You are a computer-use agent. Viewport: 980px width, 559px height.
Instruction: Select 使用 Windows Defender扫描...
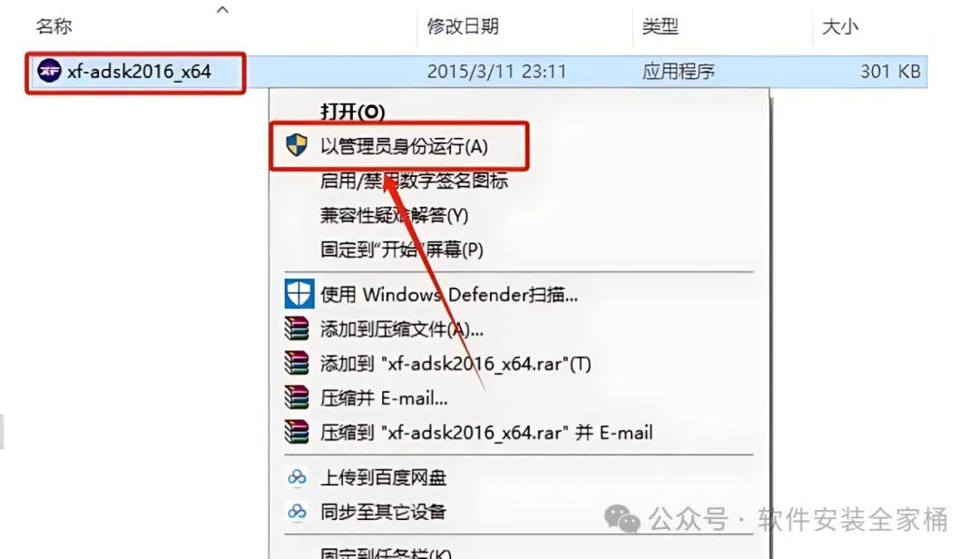click(x=449, y=294)
